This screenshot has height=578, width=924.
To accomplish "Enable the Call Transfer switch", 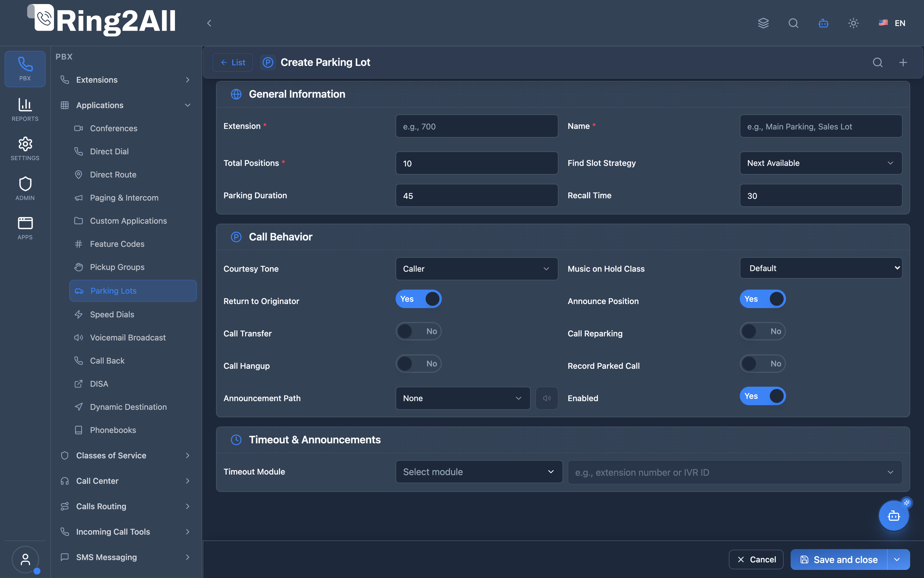I will coord(418,331).
